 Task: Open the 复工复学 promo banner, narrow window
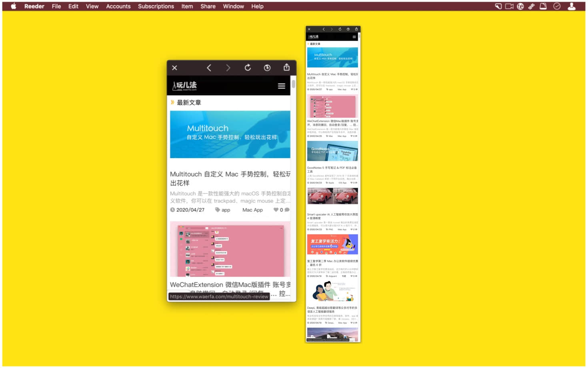332,244
